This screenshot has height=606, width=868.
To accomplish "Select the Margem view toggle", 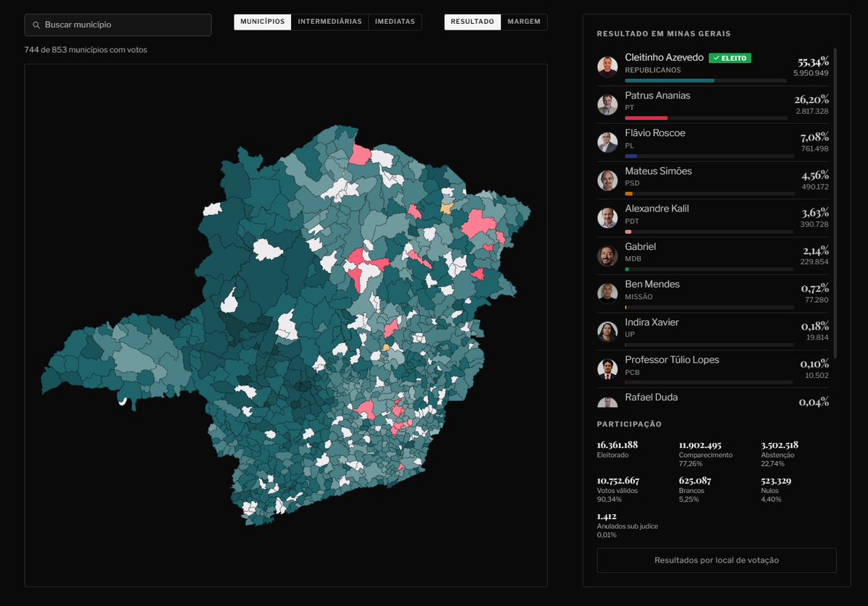I will point(523,22).
